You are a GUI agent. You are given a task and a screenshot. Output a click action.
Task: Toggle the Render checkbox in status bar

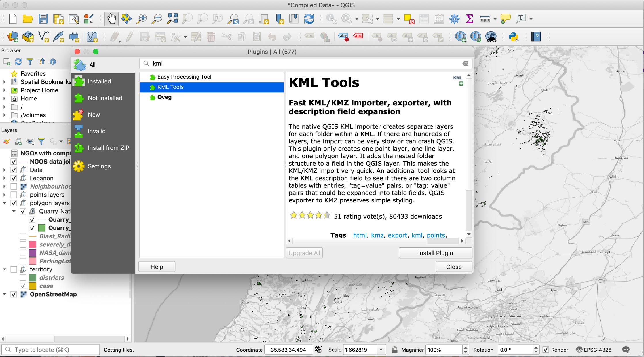[x=546, y=350]
